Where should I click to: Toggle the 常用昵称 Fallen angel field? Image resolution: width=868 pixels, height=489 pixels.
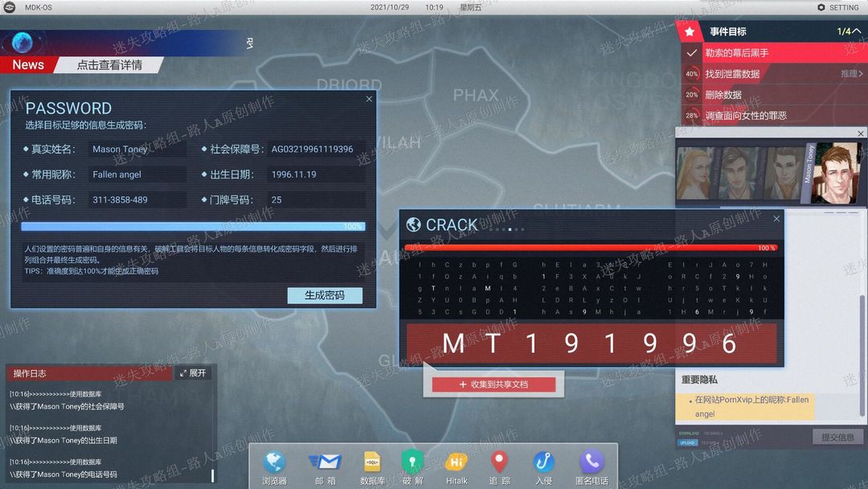point(137,175)
